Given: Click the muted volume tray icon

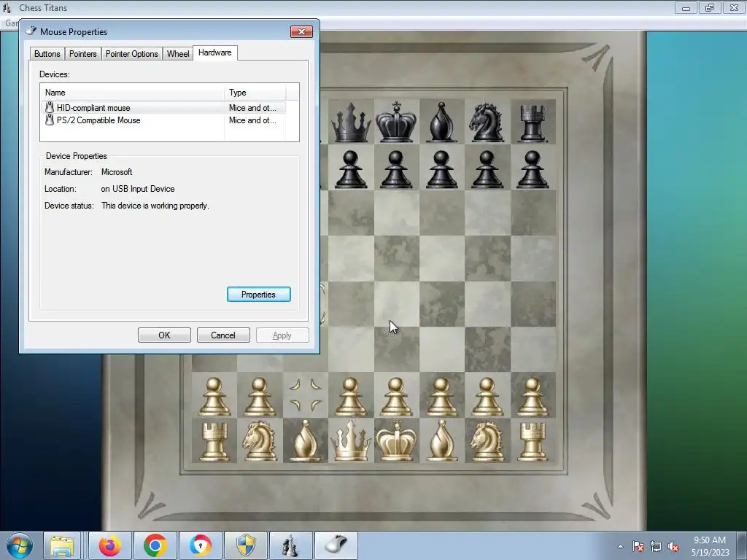Looking at the screenshot, I should tap(673, 547).
